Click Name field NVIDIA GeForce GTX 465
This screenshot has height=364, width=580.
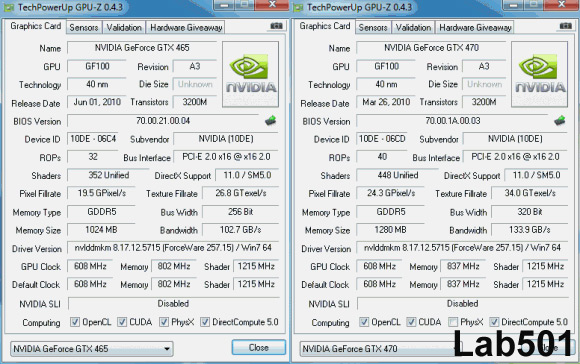[142, 48]
